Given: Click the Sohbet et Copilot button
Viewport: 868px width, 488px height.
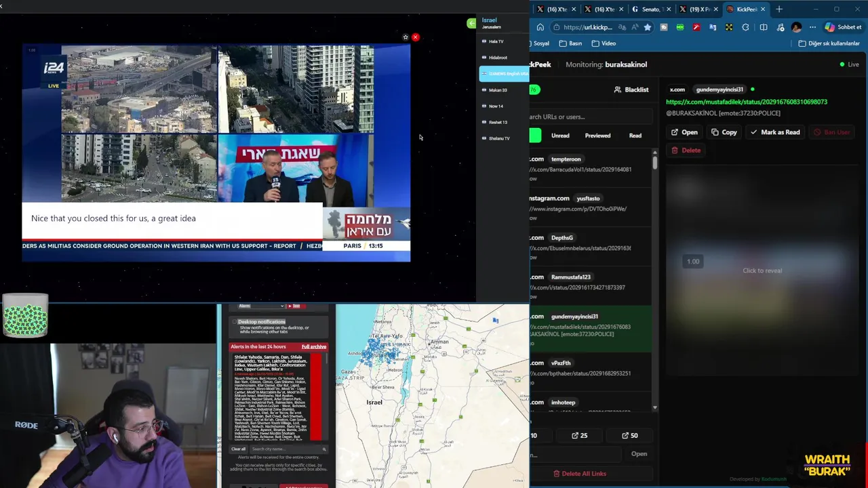Looking at the screenshot, I should 843,27.
